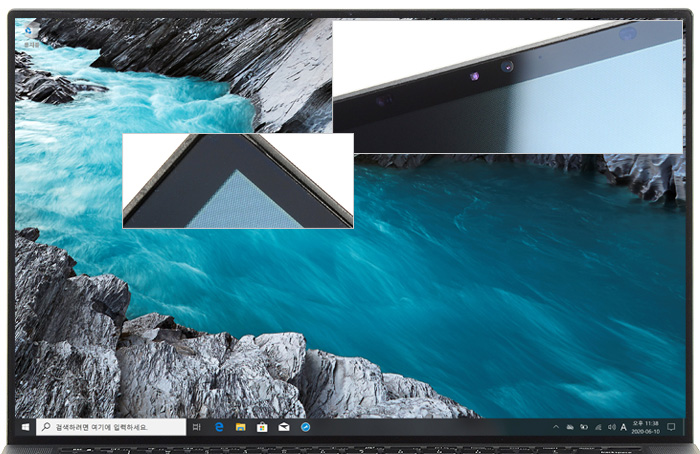The image size is (700, 454).
Task: Open the Action Center notification icon
Action: (x=671, y=427)
